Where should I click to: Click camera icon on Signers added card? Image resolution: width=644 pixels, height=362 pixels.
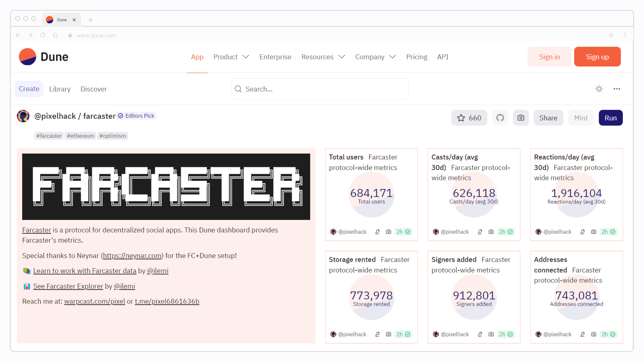491,334
